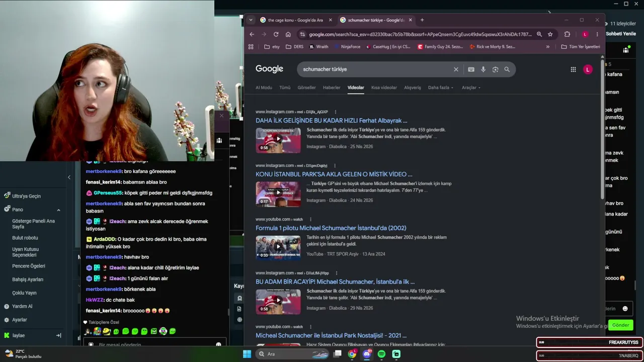Click the Ultra'ya Geçin sidebar item
The height and width of the screenshot is (362, 644).
point(26,196)
